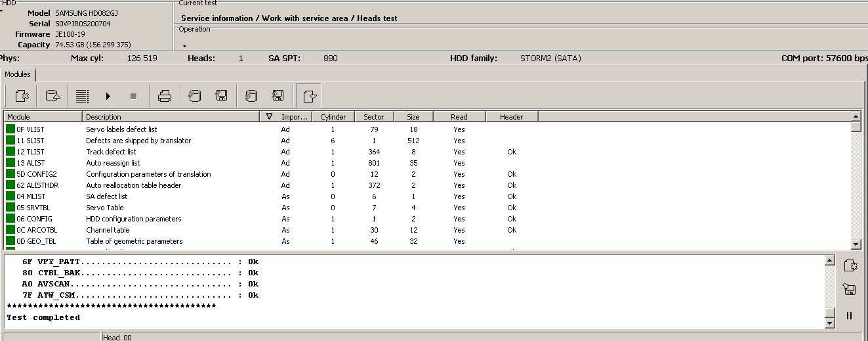
Task: Click the stop square toolbar button
Action: tap(133, 97)
